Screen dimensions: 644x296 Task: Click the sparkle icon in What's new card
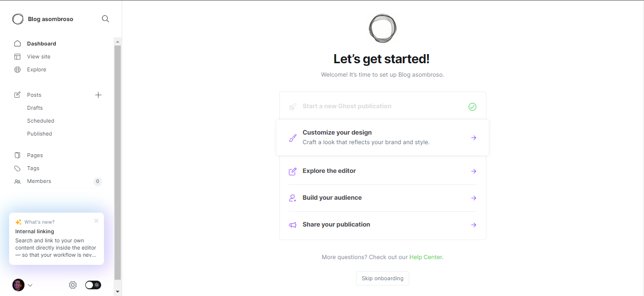pos(18,222)
